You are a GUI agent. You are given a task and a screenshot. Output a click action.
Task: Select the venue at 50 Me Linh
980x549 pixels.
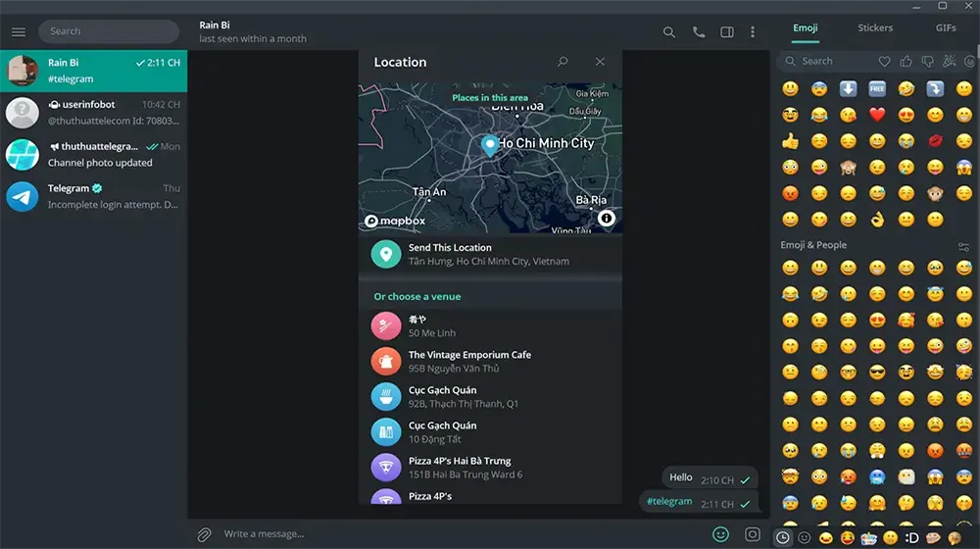tap(490, 325)
